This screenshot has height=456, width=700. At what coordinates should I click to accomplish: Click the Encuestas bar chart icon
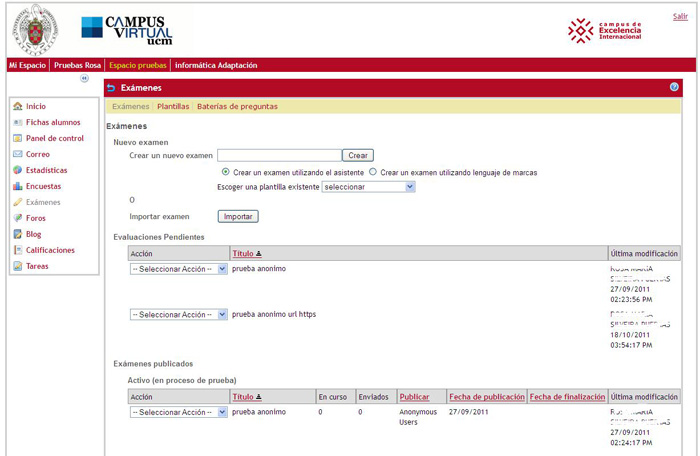click(17, 186)
